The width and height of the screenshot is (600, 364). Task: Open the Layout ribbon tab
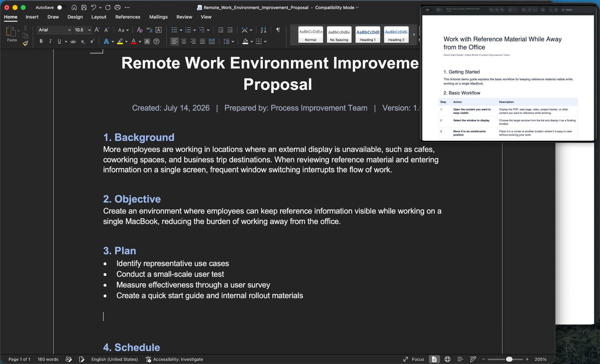coord(99,17)
